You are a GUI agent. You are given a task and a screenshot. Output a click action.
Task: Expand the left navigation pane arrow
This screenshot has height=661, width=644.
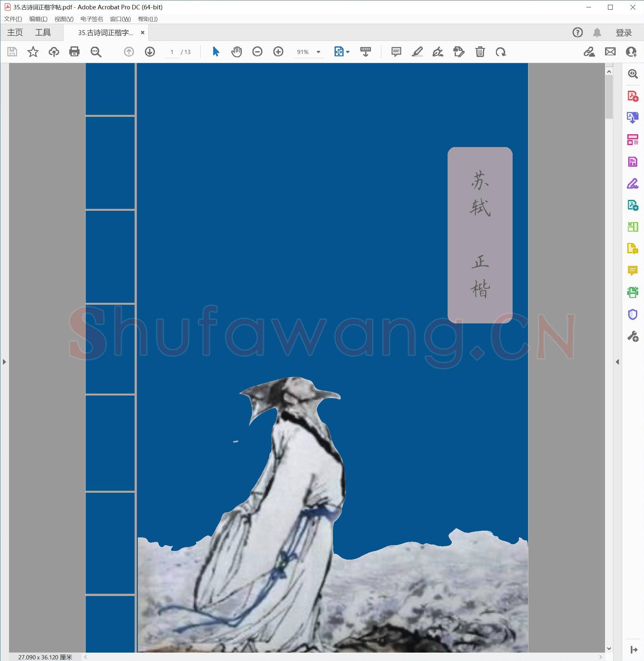tap(5, 361)
